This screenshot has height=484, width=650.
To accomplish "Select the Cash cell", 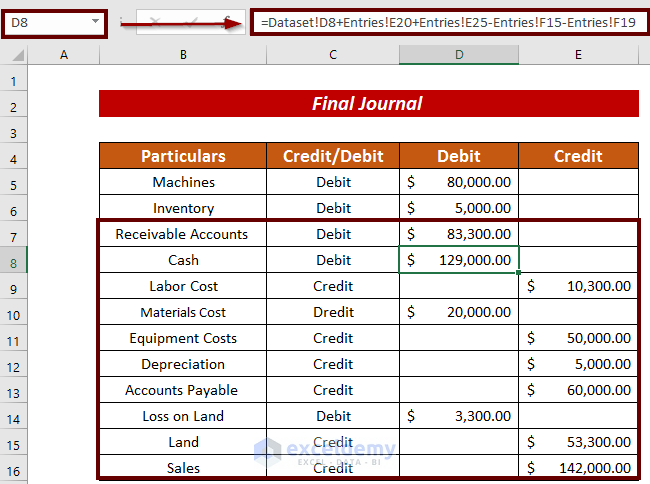I will coord(183,260).
